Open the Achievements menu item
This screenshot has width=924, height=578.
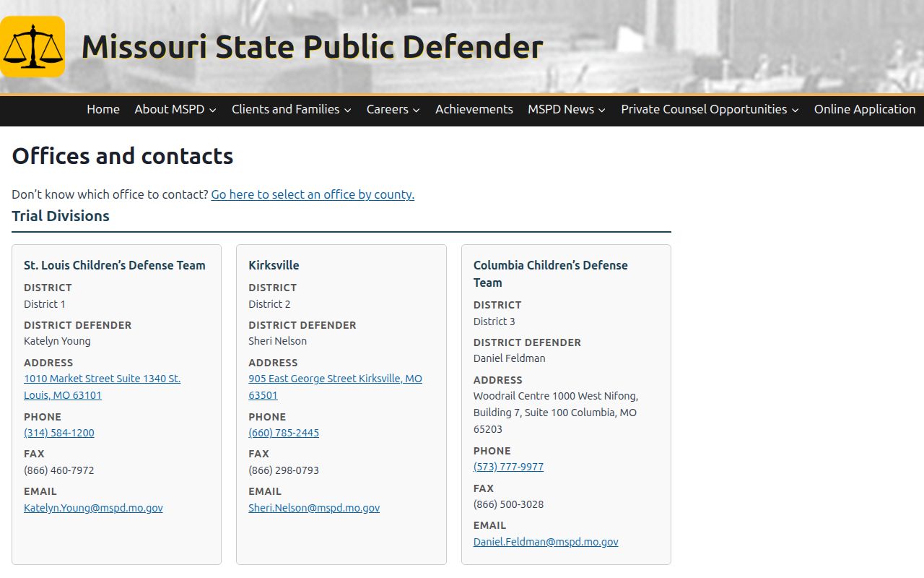pos(474,109)
